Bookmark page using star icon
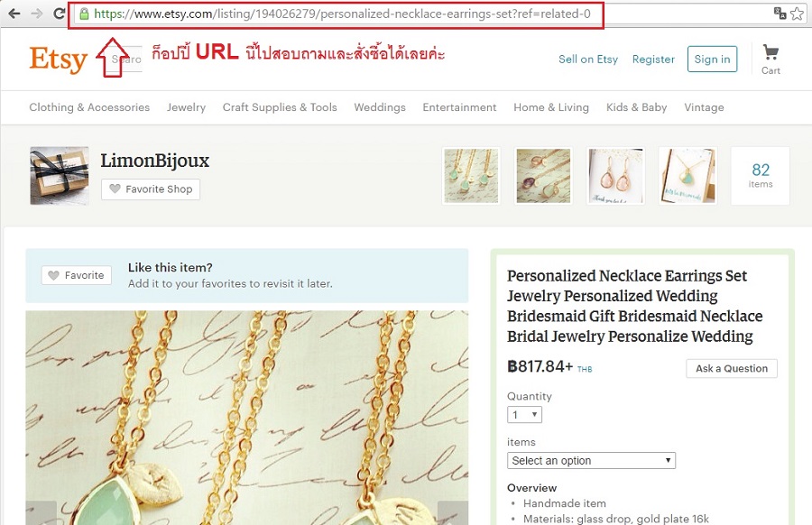Viewport: 812px width, 525px height. (x=797, y=14)
